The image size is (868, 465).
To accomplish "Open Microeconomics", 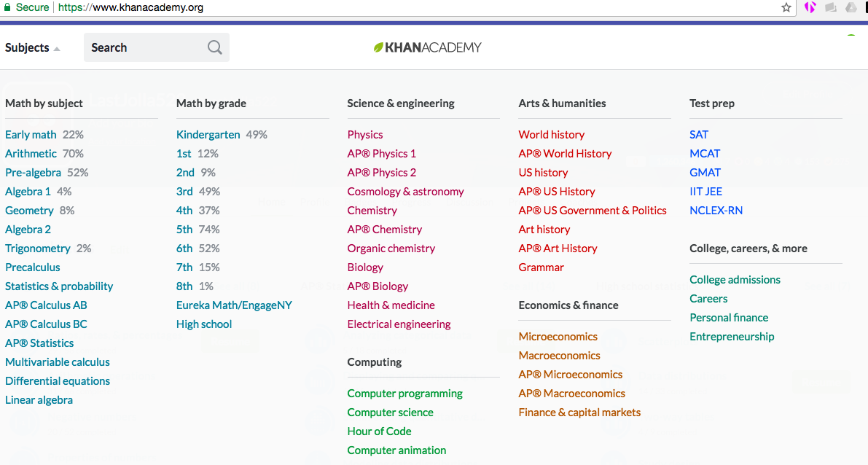I will click(x=558, y=336).
